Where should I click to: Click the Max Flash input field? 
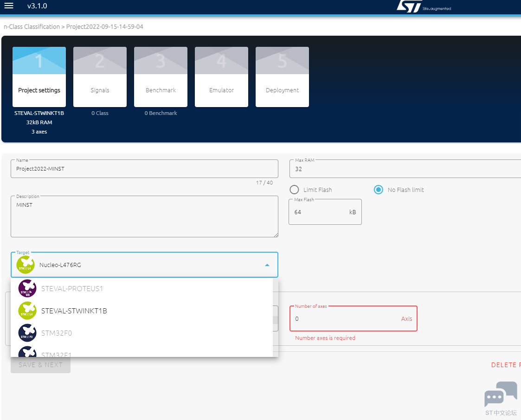pos(325,212)
